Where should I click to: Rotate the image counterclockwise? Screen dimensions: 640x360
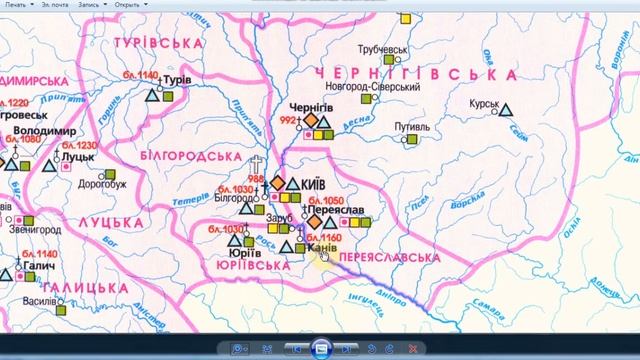pos(371,349)
